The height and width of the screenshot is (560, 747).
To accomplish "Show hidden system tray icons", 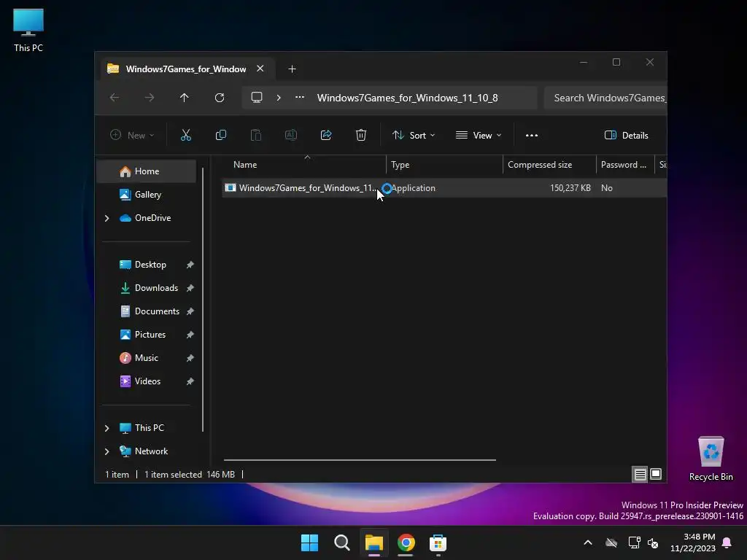I will tap(588, 542).
